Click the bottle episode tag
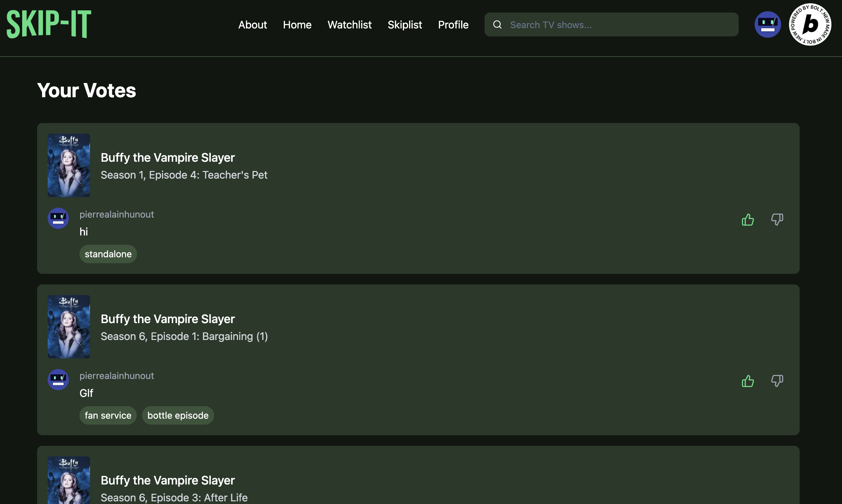Viewport: 842px width, 504px height. tap(178, 415)
